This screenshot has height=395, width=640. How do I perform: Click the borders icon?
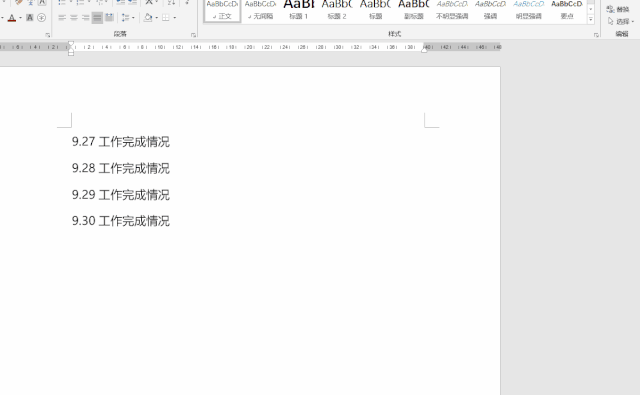point(165,18)
